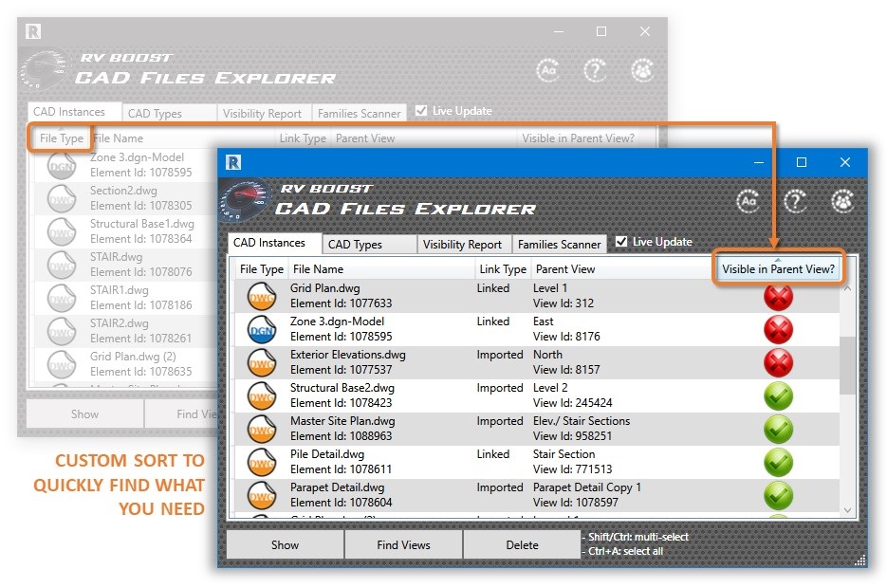The image size is (887, 588).
Task: Select the 'Structural Base2.dwg' file name
Action: click(x=342, y=388)
